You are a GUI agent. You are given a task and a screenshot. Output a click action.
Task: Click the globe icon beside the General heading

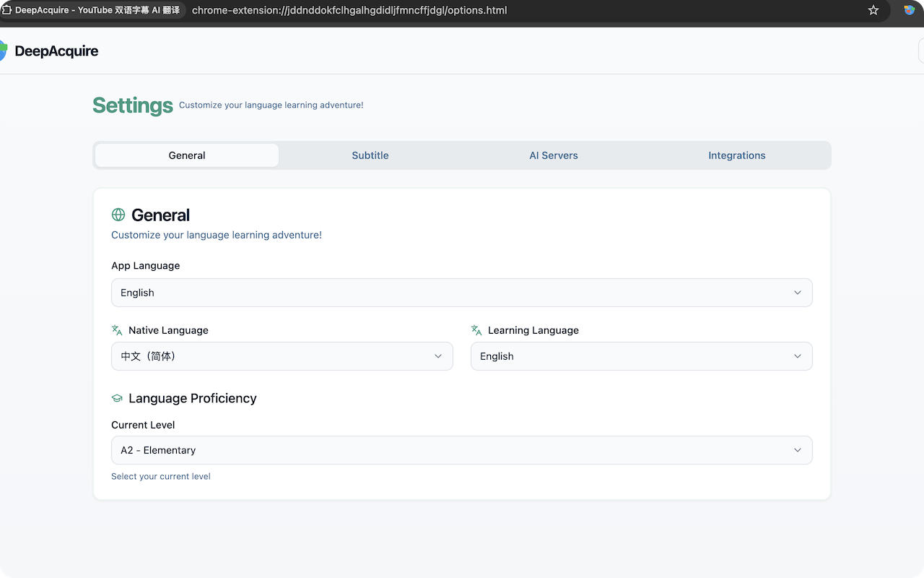[118, 215]
